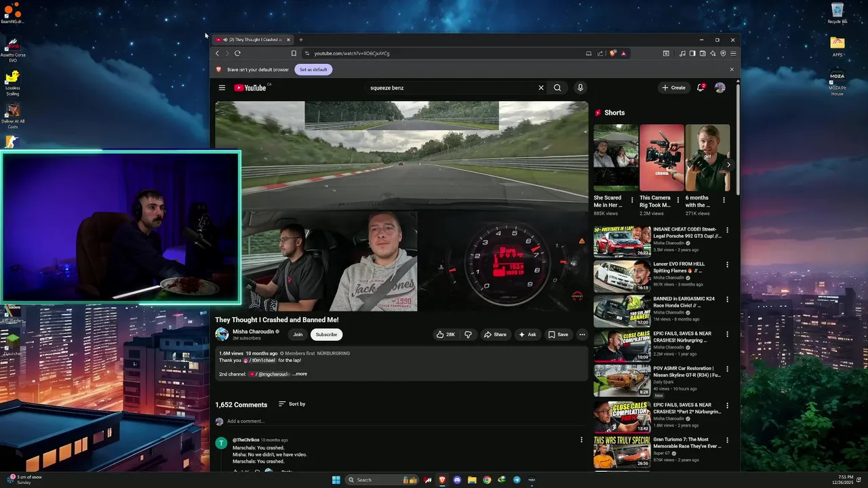Open the @mgcharoudin second channel link
Screen dimensions: 868x488
[x=270, y=374]
